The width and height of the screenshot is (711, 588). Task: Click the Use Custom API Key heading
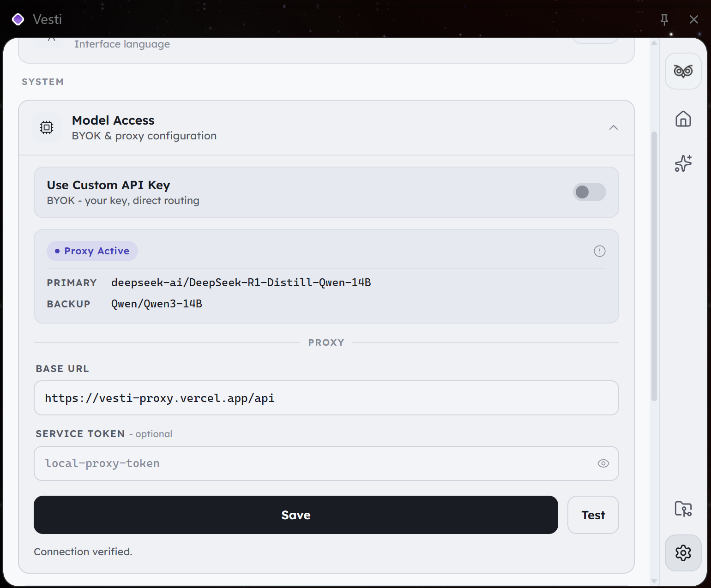point(108,185)
